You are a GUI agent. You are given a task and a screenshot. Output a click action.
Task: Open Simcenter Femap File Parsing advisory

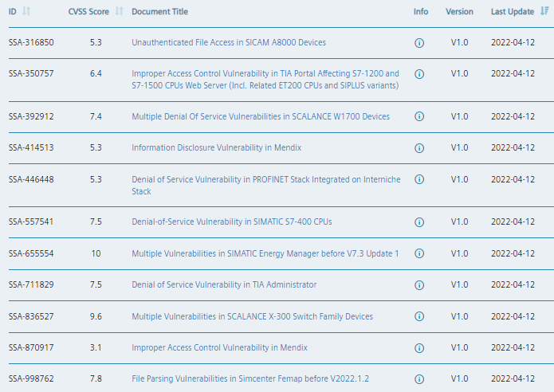click(x=250, y=378)
